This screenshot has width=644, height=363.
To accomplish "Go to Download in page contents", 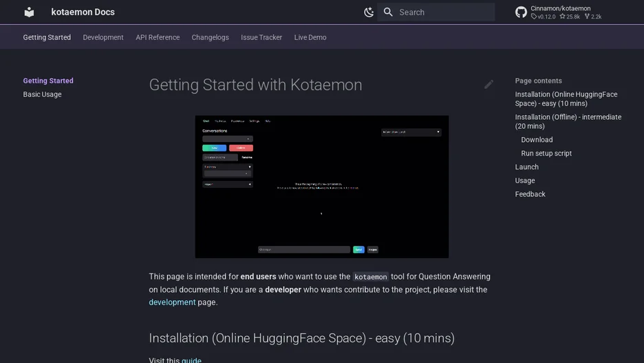I will tap(537, 139).
